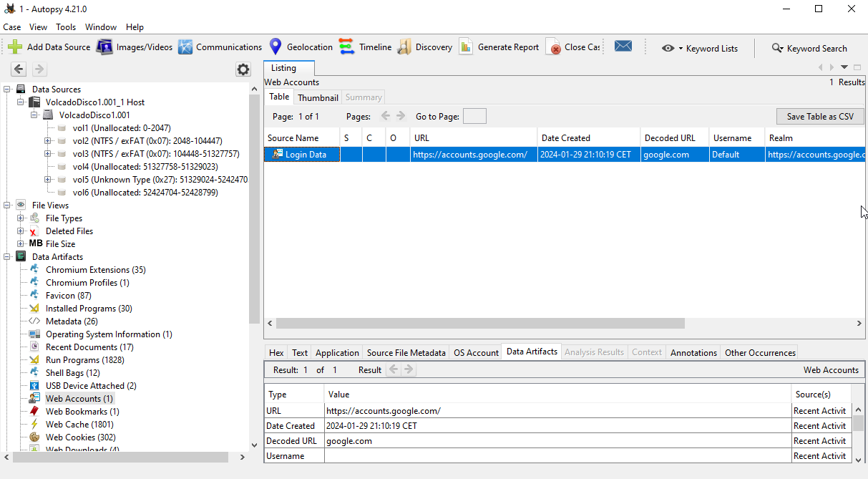Open the OS Account tab

coord(476,352)
